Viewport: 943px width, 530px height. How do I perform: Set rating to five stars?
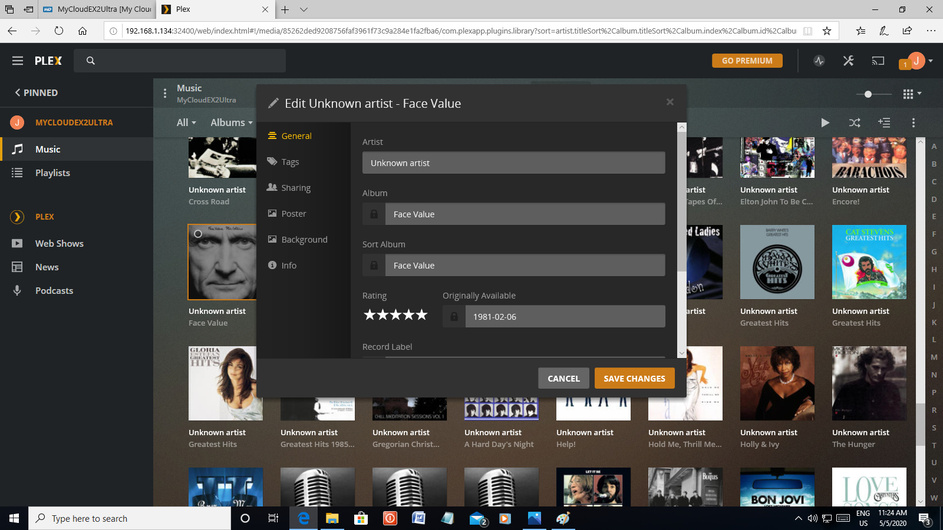pos(422,315)
